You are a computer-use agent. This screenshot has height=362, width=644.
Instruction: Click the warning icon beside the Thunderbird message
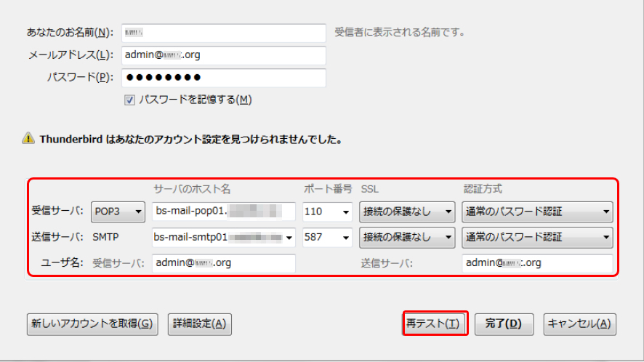(x=28, y=138)
